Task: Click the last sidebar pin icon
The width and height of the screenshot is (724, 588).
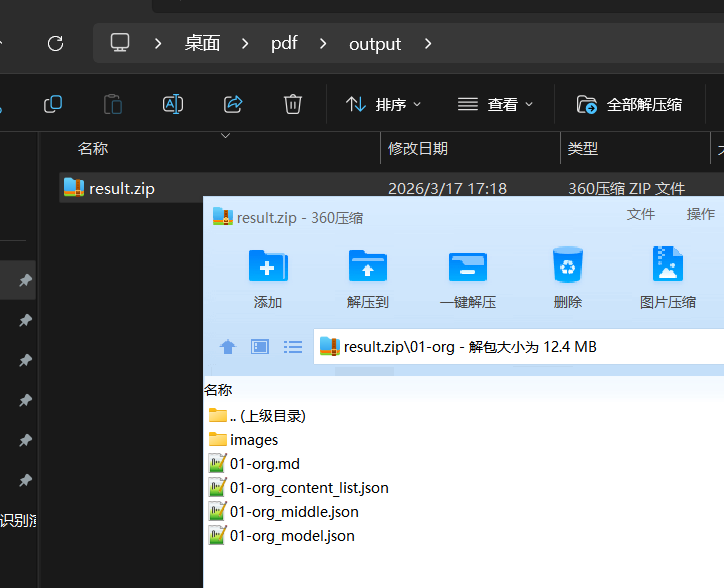Action: pyautogui.click(x=25, y=480)
